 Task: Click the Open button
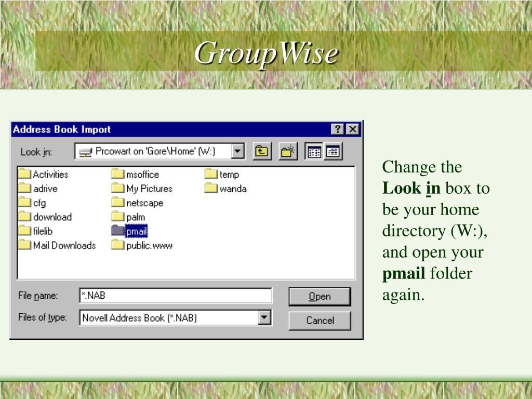[320, 297]
